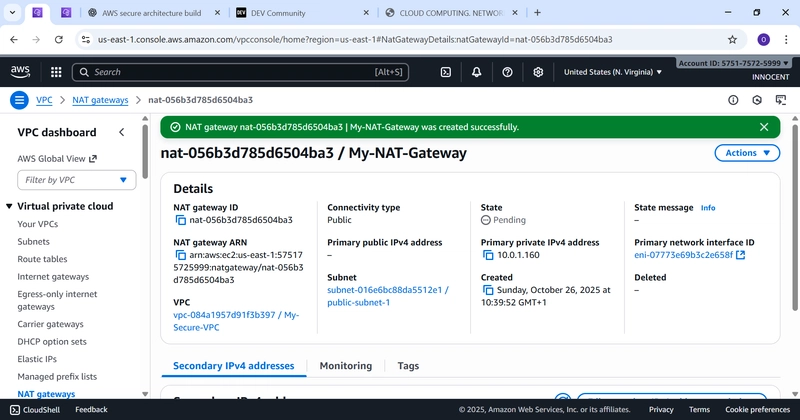Open the network interface external link icon
This screenshot has width=800, height=420.
740,255
